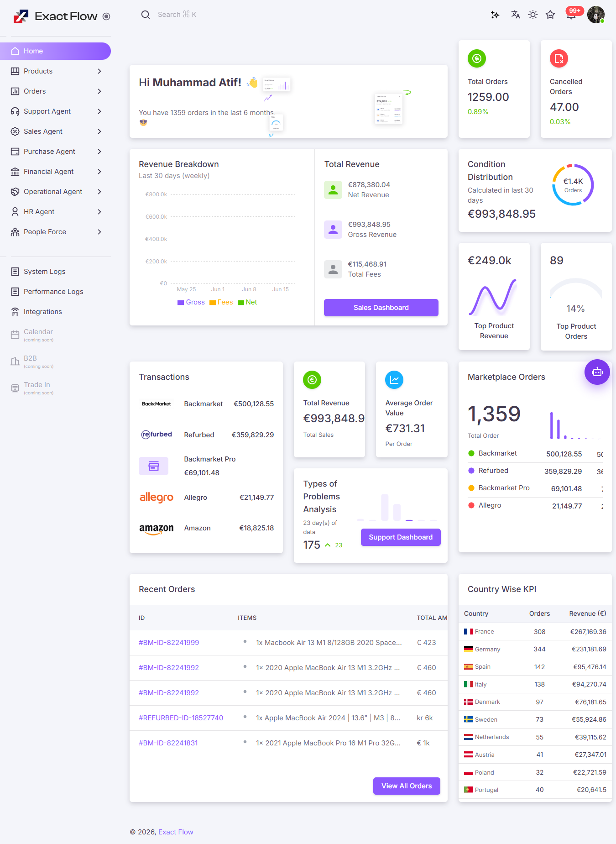
Task: Click the Gross Revenue purple avatar icon
Action: pyautogui.click(x=333, y=230)
